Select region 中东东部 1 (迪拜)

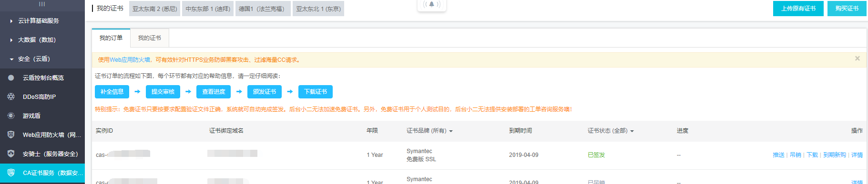click(208, 9)
